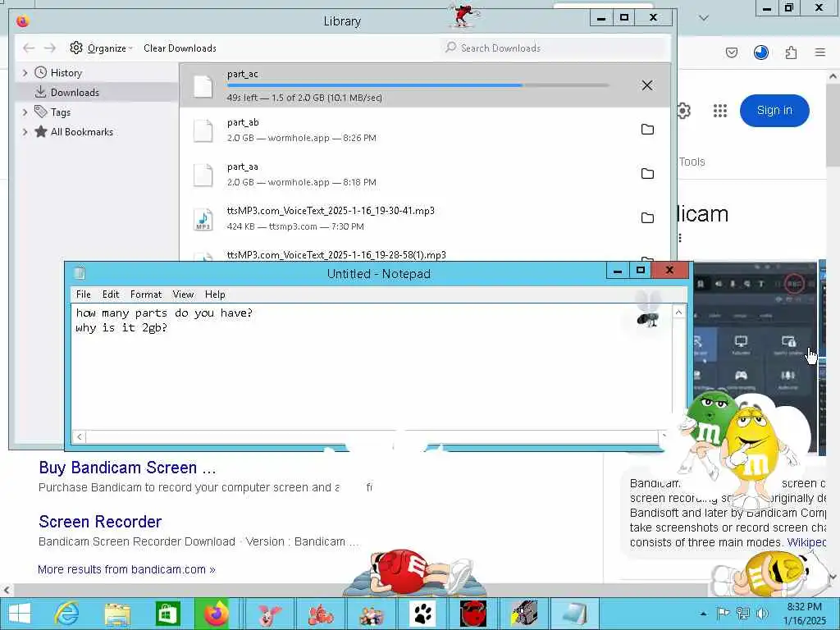Show hidden system tray icons

[703, 614]
